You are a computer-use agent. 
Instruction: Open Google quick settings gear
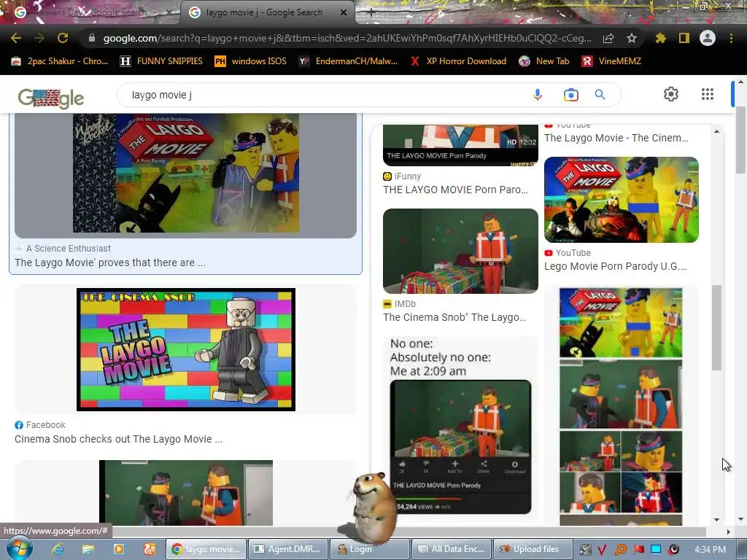pos(671,94)
